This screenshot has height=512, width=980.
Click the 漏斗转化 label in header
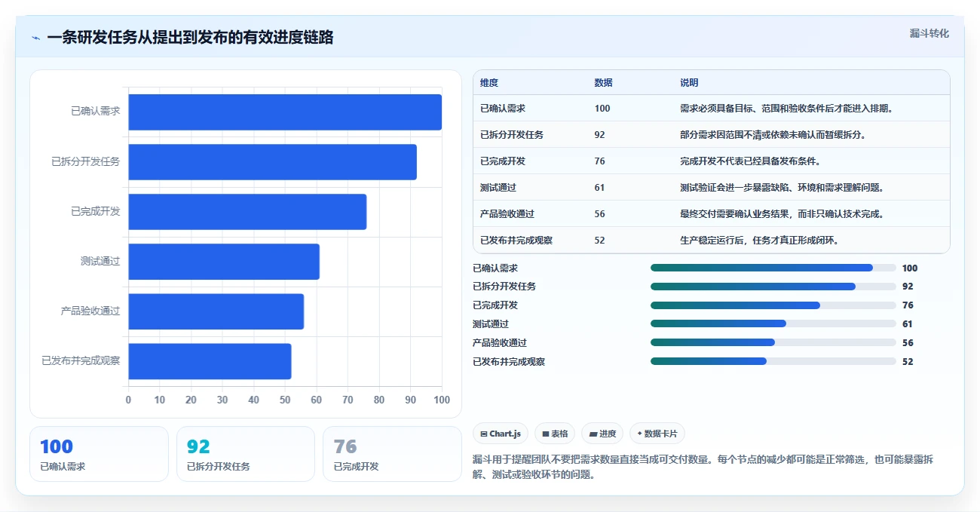tap(929, 34)
